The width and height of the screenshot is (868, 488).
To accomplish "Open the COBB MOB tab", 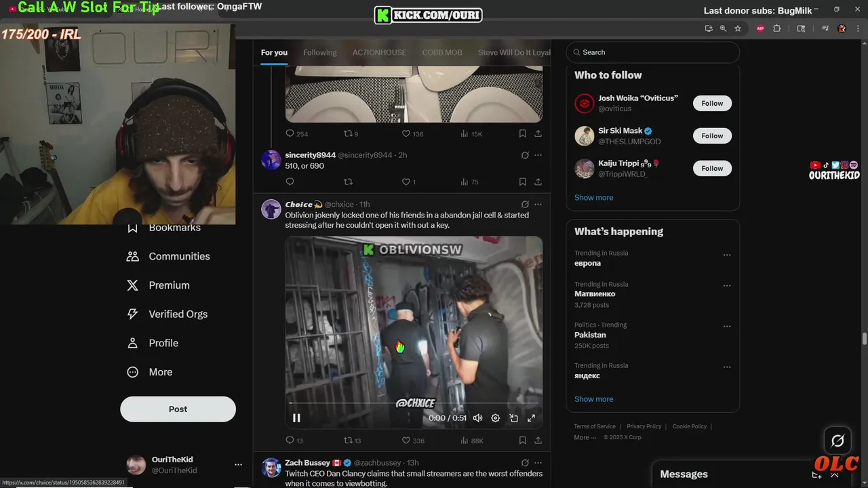I will (442, 52).
